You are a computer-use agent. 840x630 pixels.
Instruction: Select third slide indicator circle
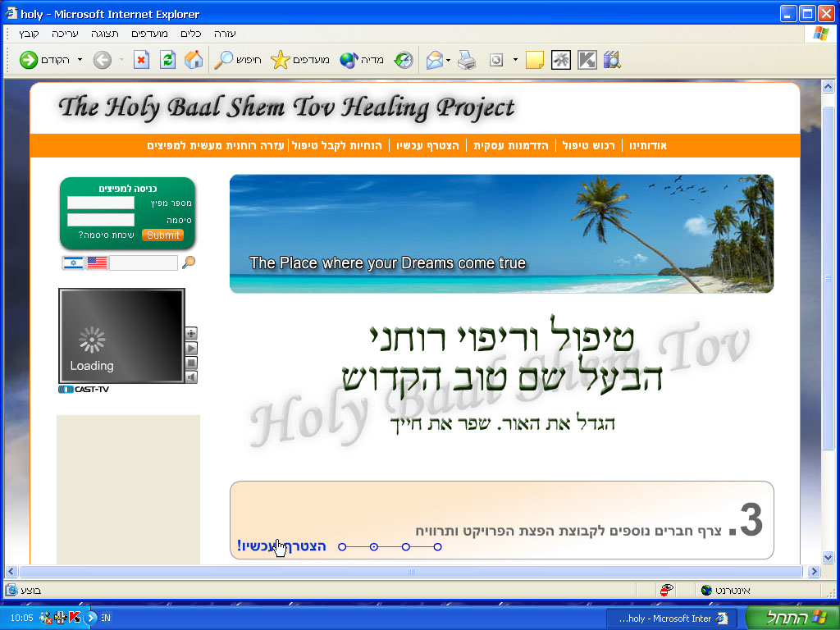click(406, 547)
